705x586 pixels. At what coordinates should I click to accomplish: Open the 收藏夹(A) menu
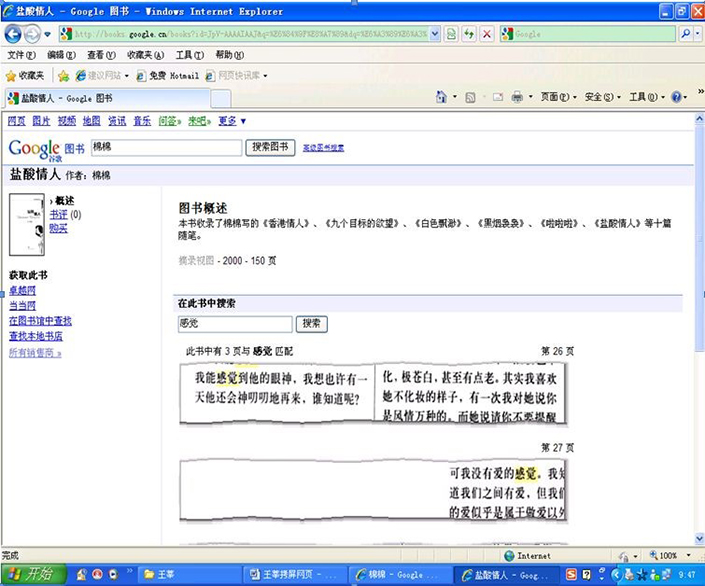tap(145, 55)
